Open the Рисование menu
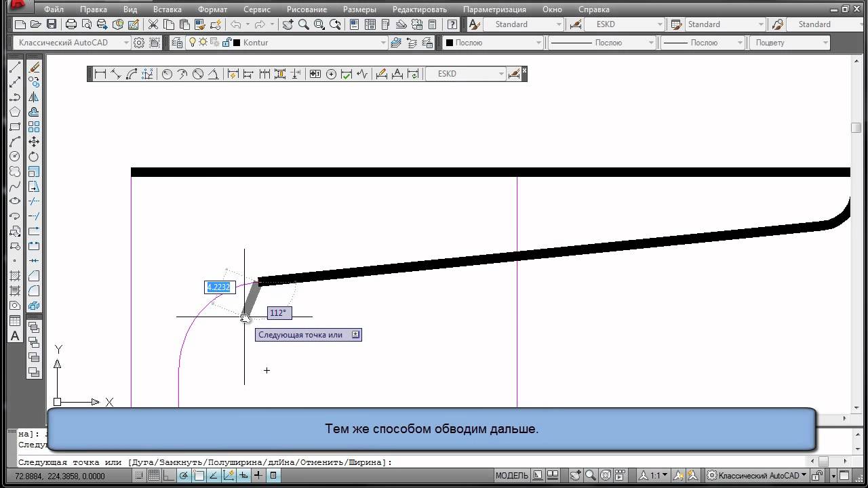This screenshot has width=868, height=488. 307,9
